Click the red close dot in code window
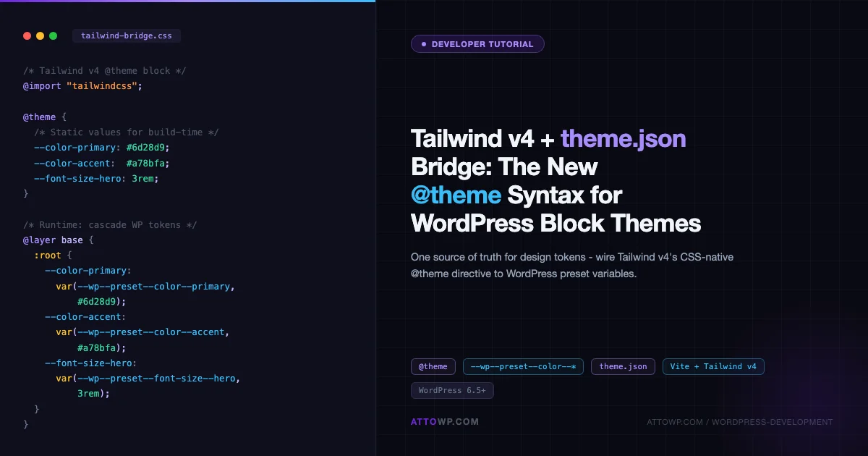 27,35
